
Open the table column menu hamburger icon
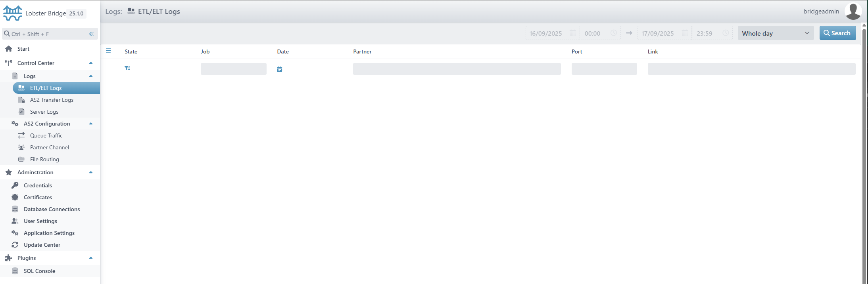108,51
